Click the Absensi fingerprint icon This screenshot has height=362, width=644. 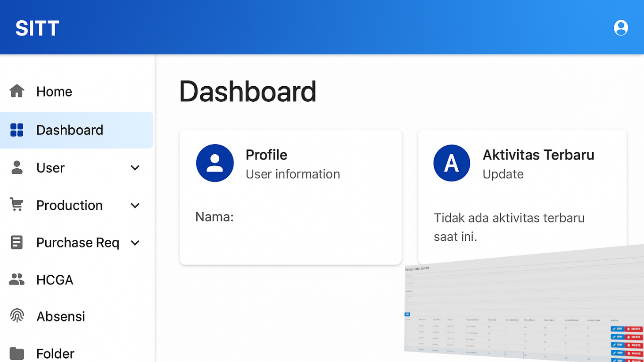17,316
